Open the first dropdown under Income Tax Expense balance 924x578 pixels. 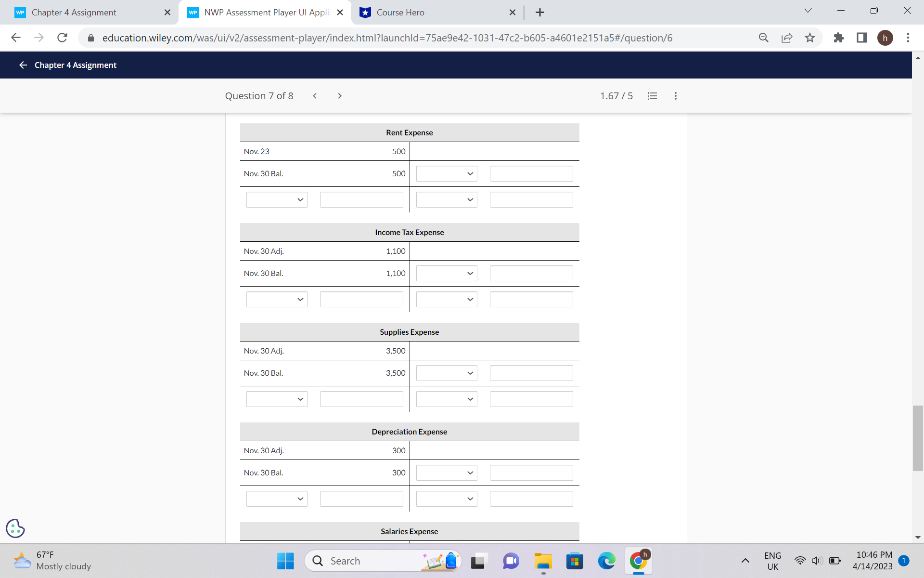click(446, 273)
